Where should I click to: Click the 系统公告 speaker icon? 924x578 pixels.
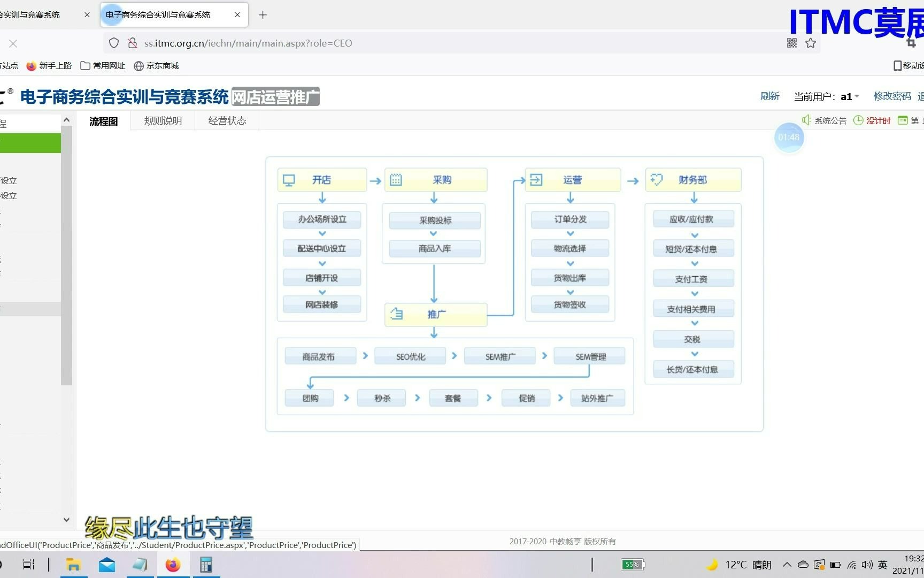pos(806,120)
